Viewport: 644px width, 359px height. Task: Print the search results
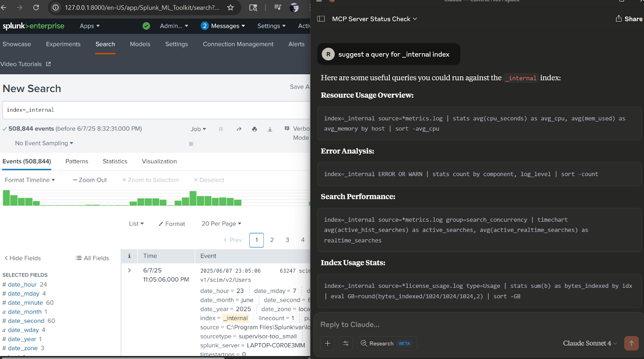pos(254,129)
